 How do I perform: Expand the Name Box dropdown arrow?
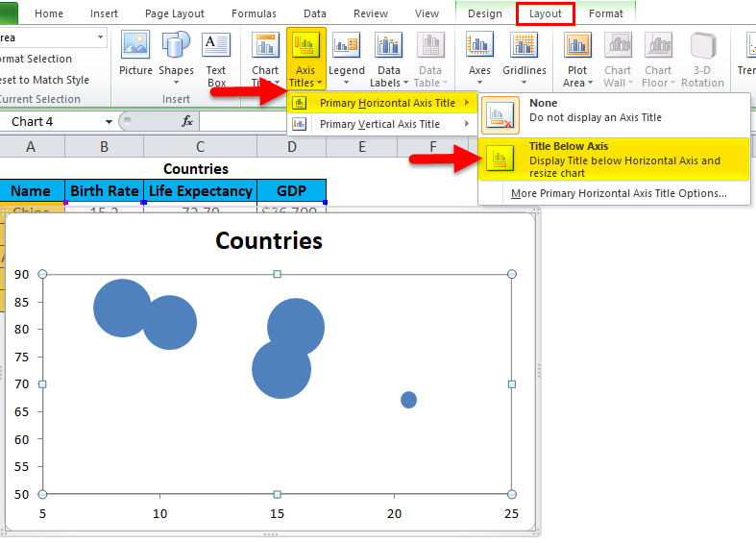(x=109, y=121)
